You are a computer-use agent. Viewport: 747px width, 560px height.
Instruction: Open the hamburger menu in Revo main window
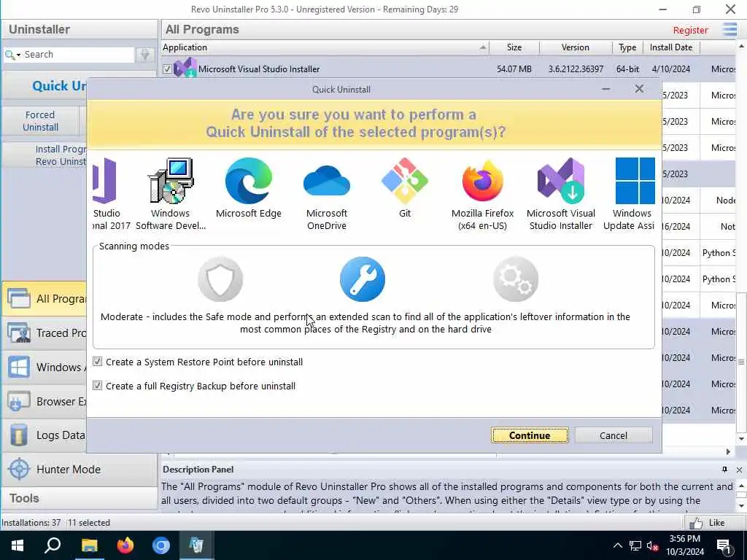[729, 29]
